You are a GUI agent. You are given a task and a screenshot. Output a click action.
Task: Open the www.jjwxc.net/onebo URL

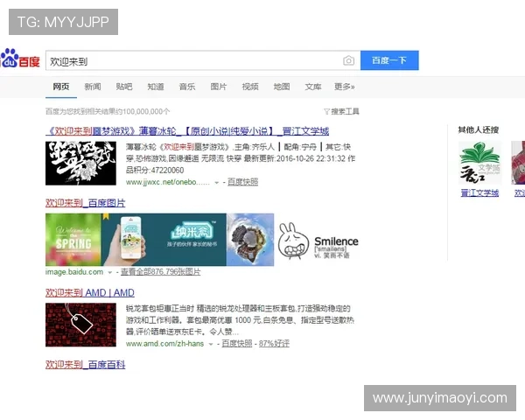click(x=168, y=182)
